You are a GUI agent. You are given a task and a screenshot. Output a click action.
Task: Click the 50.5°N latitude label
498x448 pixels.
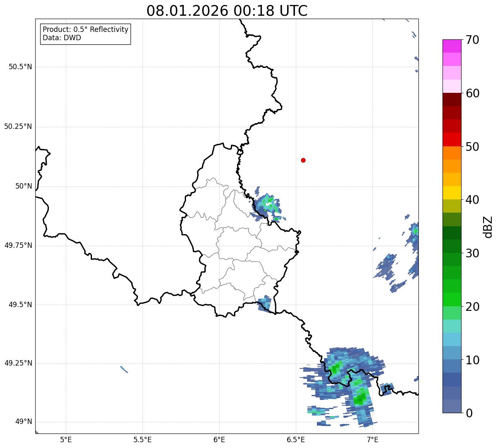tap(20, 67)
